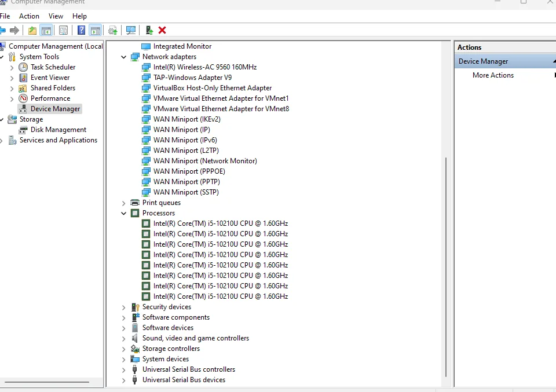
Task: Click the device list vertical scrollbar
Action: [446, 268]
